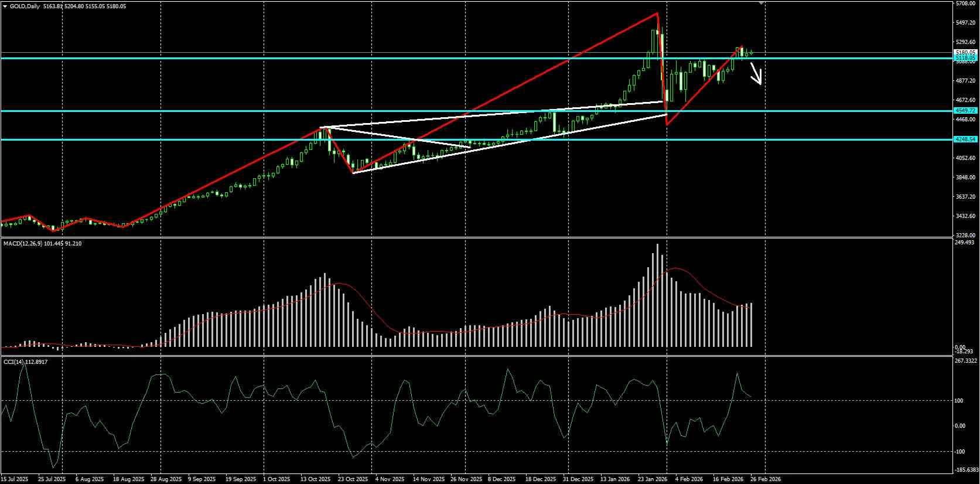Click the MACD(12,26,9) indicator label
980x484 pixels.
(22, 243)
